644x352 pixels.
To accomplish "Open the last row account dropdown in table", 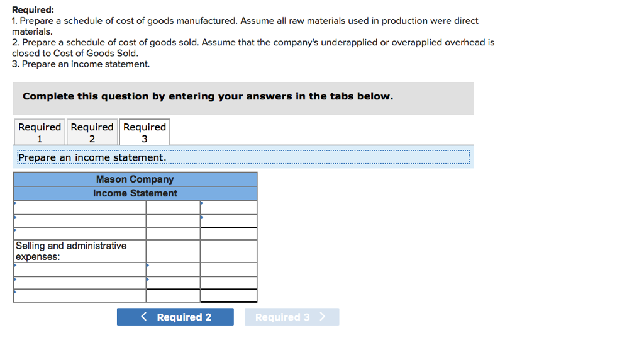I will click(x=80, y=295).
